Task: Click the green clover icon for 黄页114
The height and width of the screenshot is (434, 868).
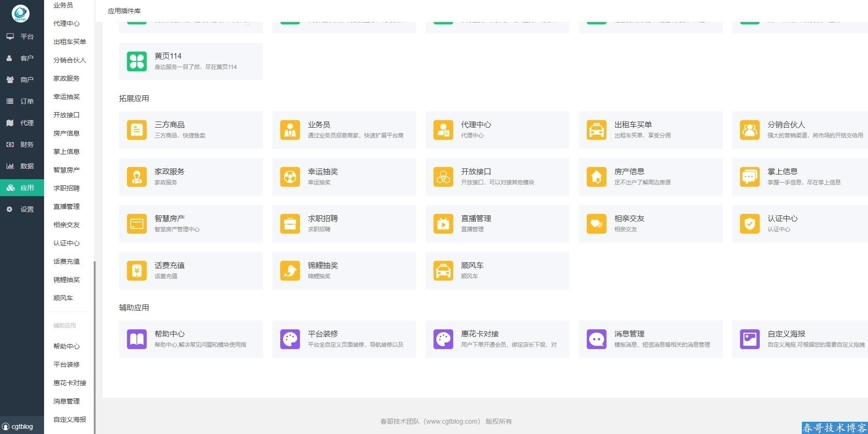Action: click(x=137, y=61)
